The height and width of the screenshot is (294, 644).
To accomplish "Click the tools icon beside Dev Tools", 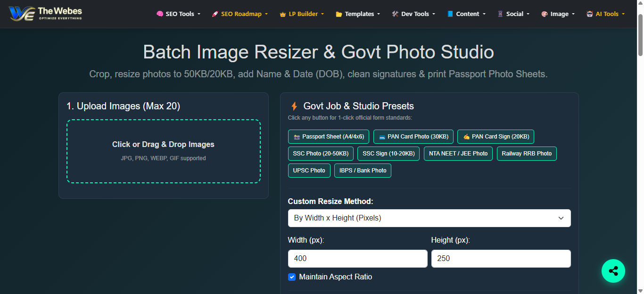I will click(395, 14).
